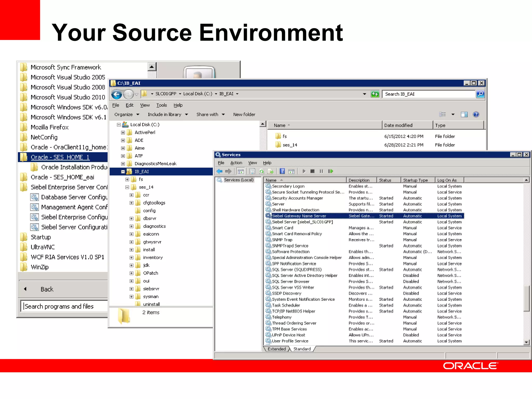Viewport: 532px width, 399px height.
Task: Click the Forward arrow in Services toolbar
Action: click(228, 171)
